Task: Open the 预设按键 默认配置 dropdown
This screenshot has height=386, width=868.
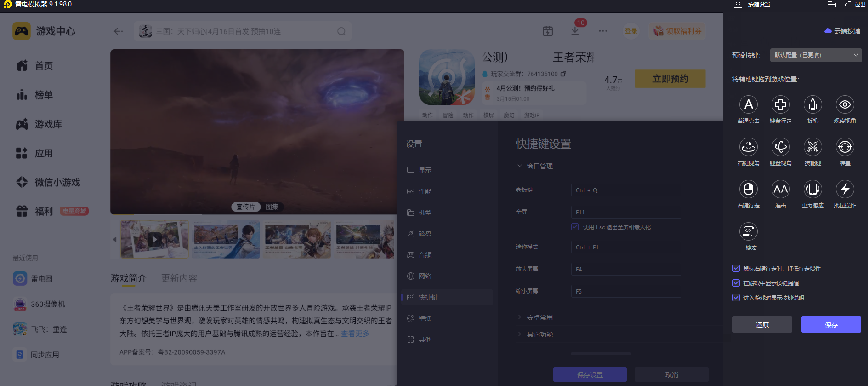Action: 816,55
